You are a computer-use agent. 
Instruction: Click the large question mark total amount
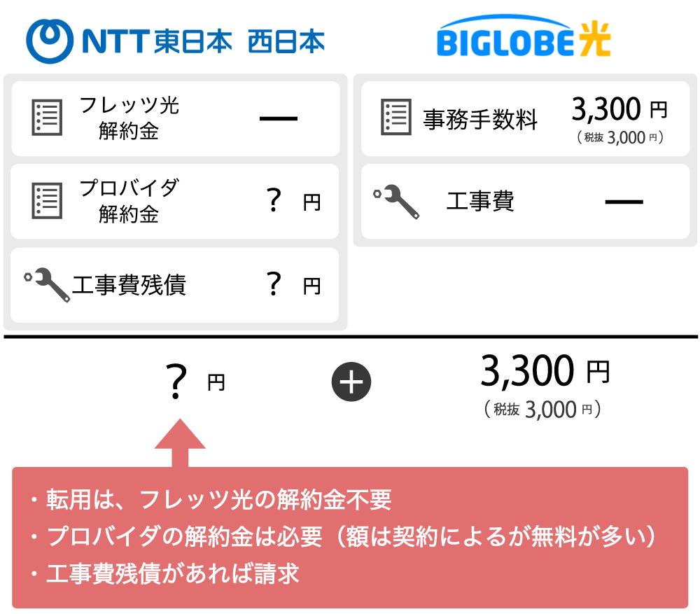[178, 382]
